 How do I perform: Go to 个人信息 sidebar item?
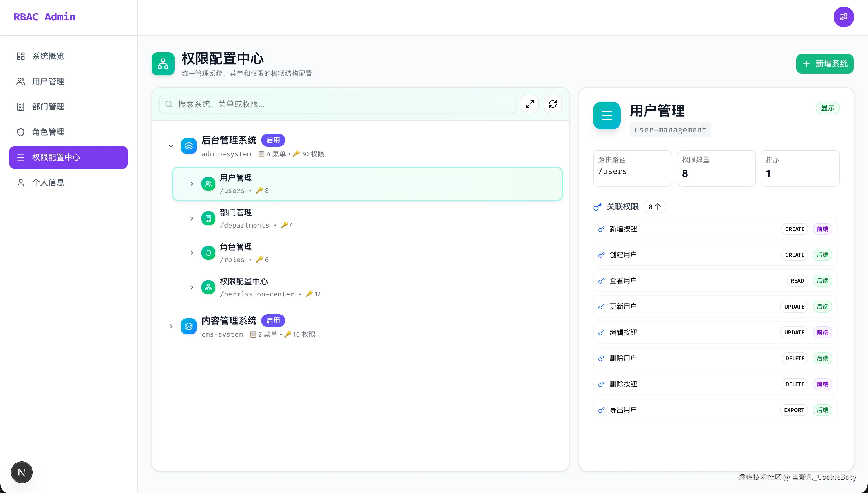48,183
